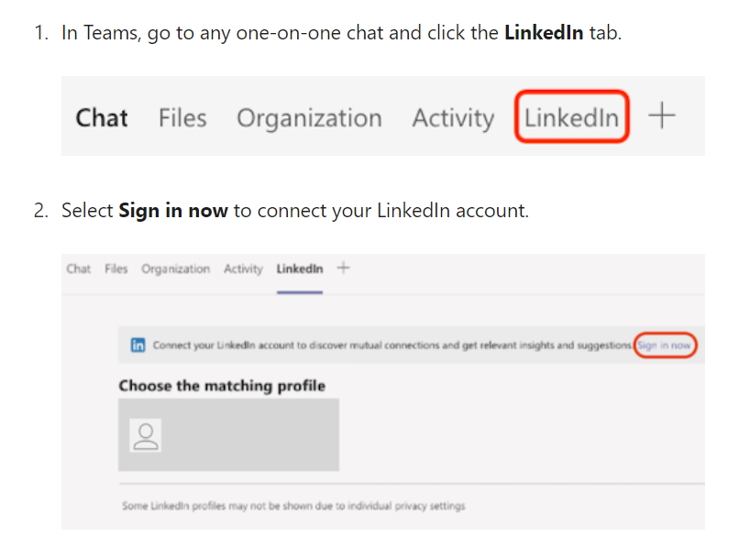Click the plus icon in the lower screenshot
Screen dimensions: 739x560
coord(343,267)
